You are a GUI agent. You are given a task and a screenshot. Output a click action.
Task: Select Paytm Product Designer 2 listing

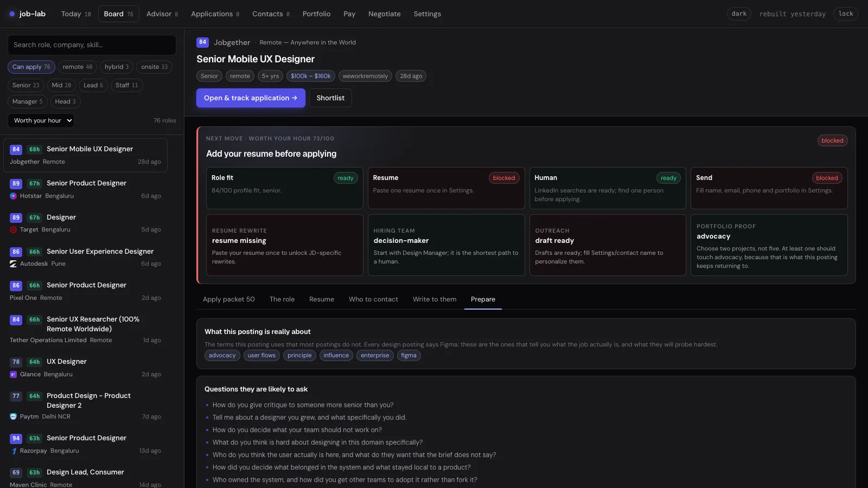point(85,406)
